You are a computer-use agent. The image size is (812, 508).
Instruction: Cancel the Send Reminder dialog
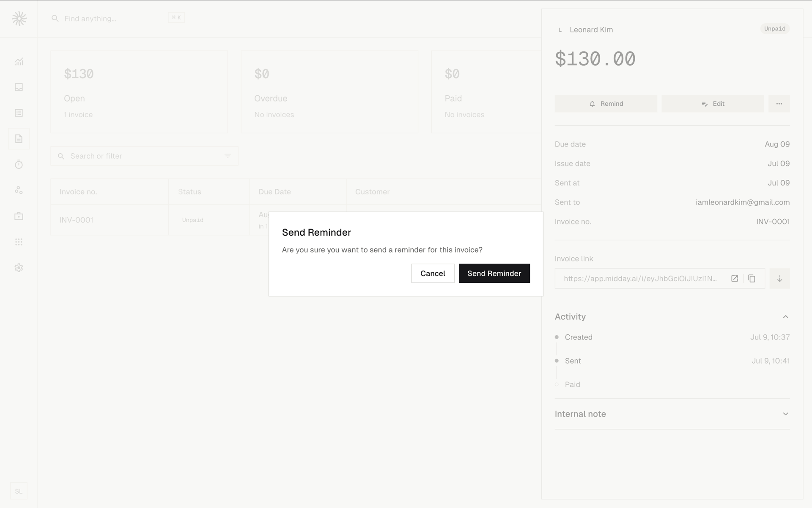pyautogui.click(x=433, y=273)
